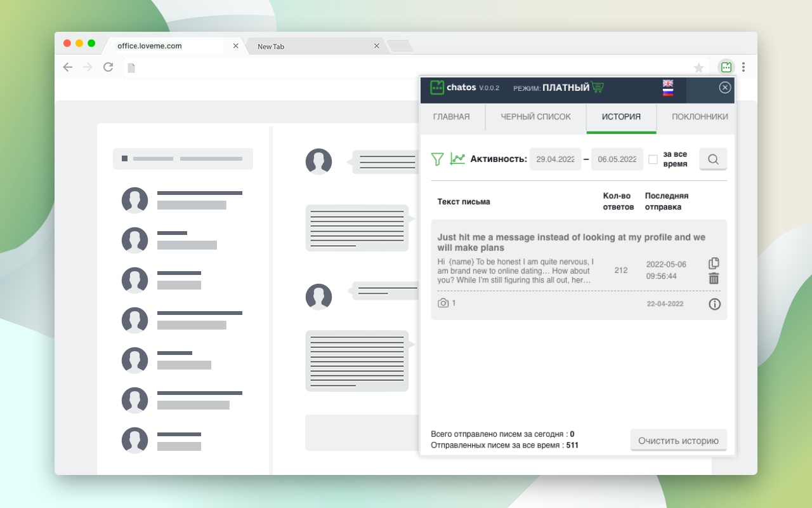Open the Chrome three-dot menu

(x=743, y=67)
